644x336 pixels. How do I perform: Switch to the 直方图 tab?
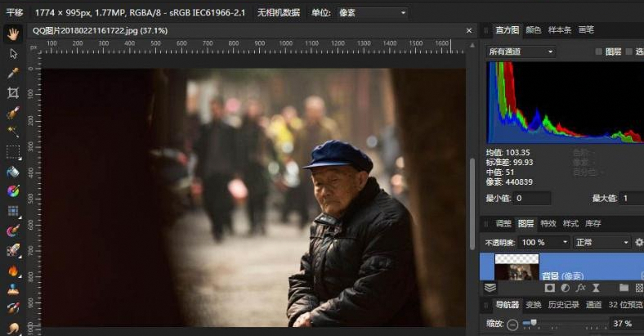pos(507,30)
